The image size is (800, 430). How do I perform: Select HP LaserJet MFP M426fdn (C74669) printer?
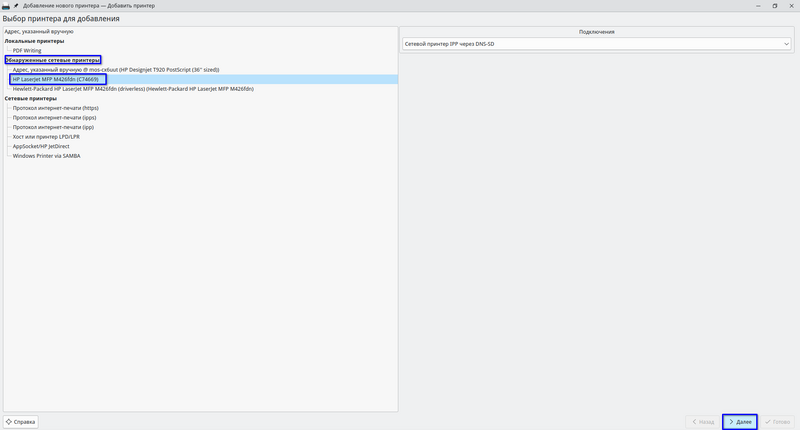point(55,79)
